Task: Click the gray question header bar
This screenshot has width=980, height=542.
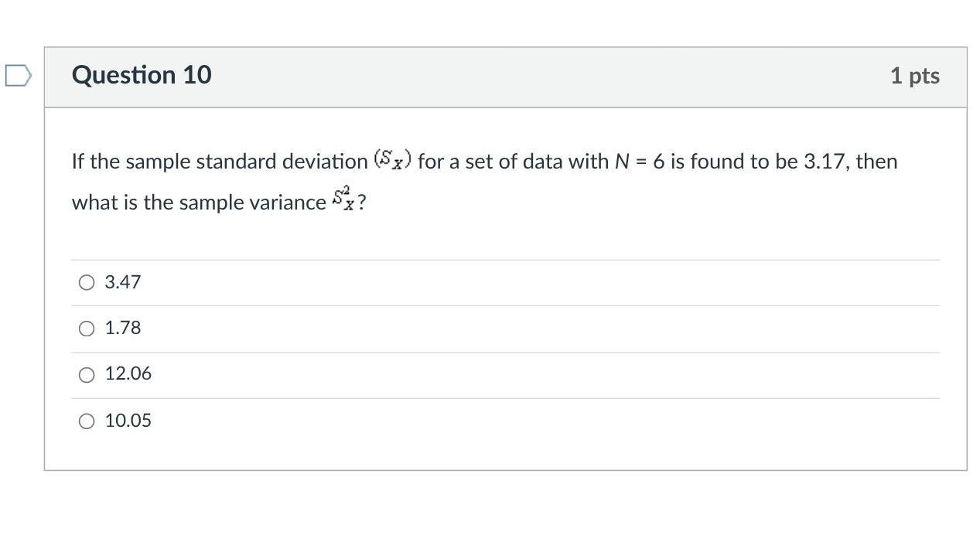Action: [x=503, y=75]
